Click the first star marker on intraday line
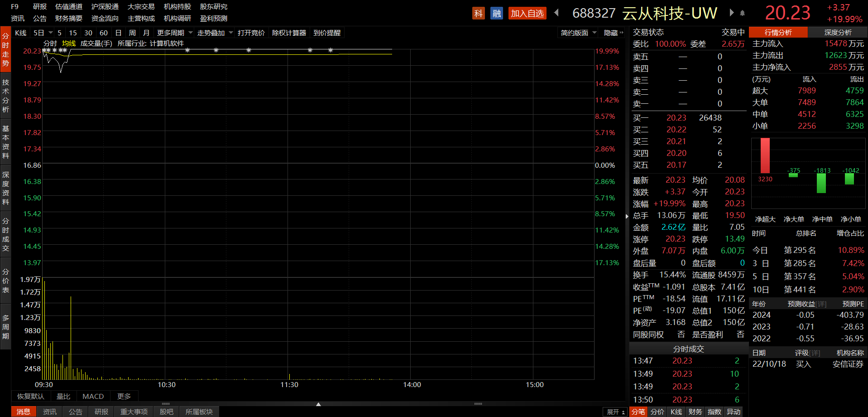The height and width of the screenshot is (417, 868). [44, 50]
